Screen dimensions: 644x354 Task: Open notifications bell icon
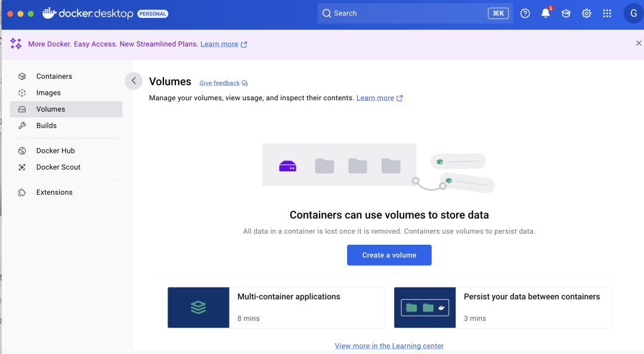pos(546,13)
